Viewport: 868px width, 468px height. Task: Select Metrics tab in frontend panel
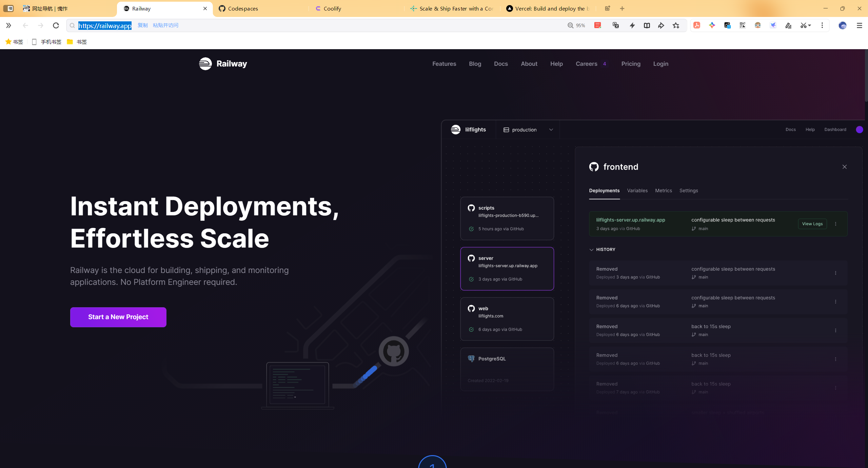tap(664, 191)
